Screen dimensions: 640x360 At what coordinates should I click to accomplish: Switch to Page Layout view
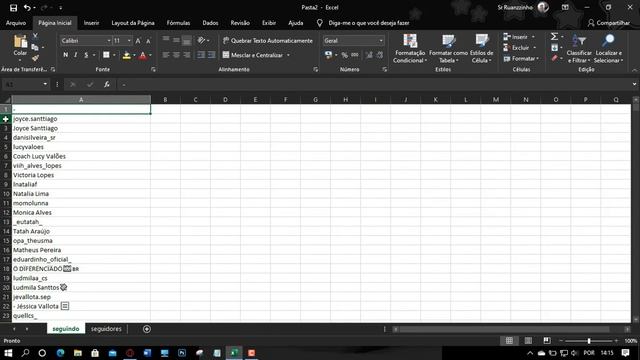click(x=528, y=341)
